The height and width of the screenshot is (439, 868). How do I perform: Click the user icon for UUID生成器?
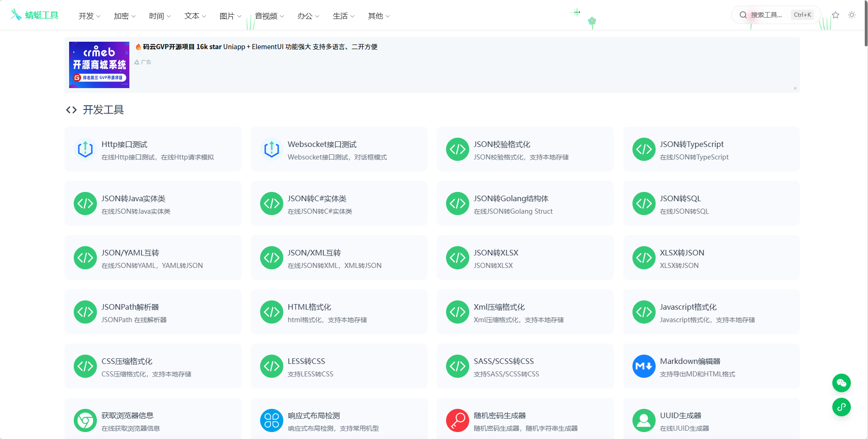(x=644, y=420)
